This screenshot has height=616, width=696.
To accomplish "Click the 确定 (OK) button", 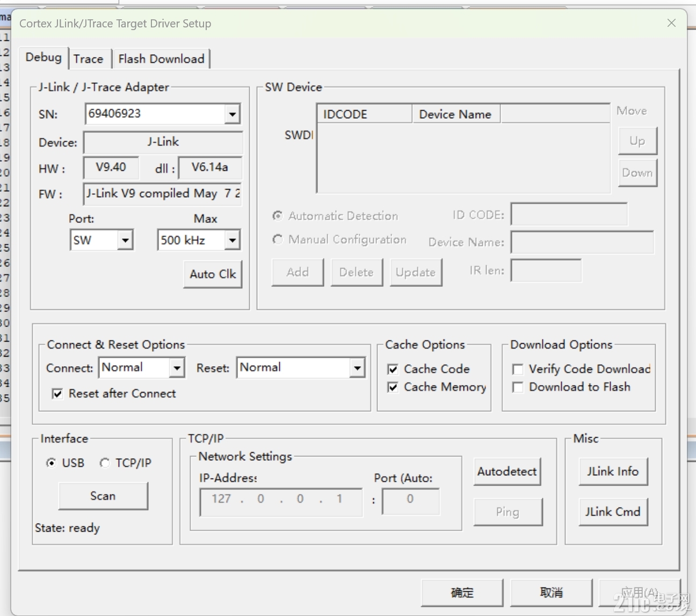I will pos(462,592).
